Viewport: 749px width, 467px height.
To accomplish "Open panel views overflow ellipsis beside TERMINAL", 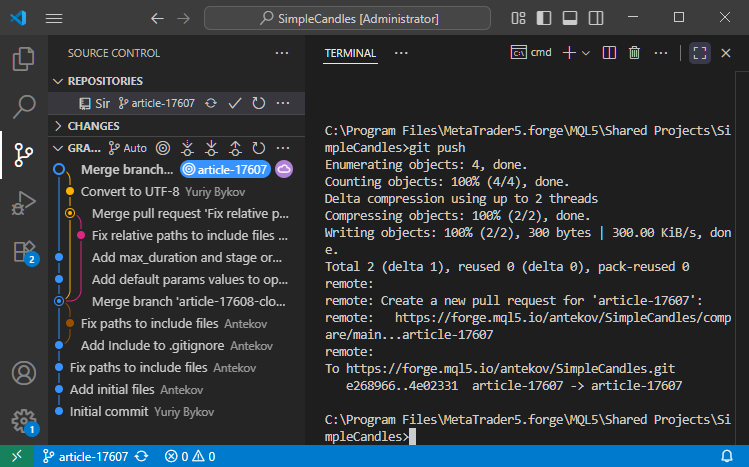I will (x=401, y=53).
